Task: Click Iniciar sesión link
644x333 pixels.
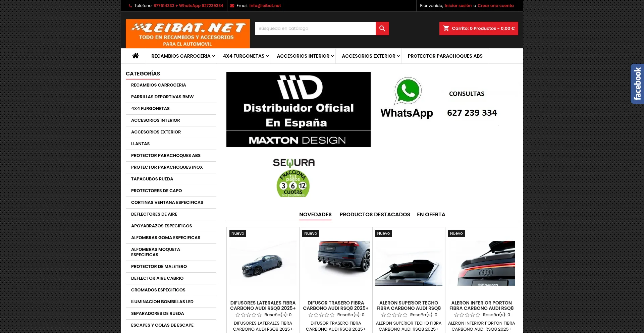Action: 458,6
